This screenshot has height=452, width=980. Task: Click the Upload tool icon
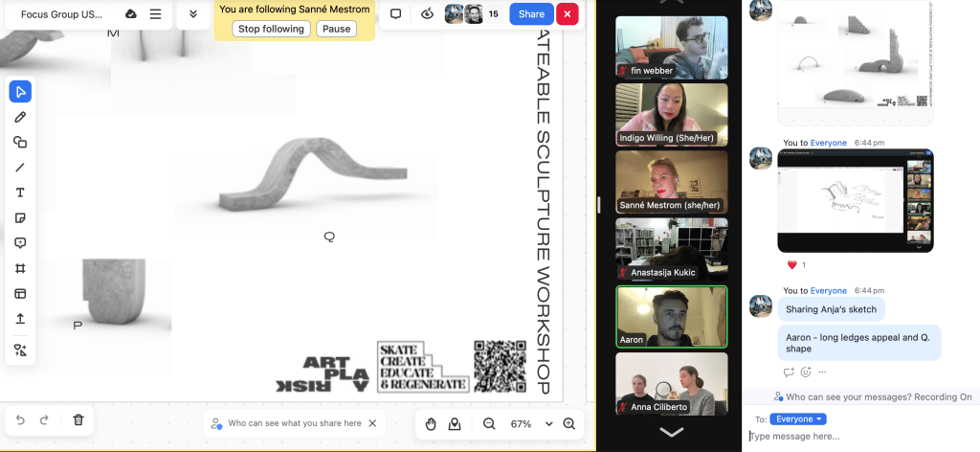coord(20,319)
